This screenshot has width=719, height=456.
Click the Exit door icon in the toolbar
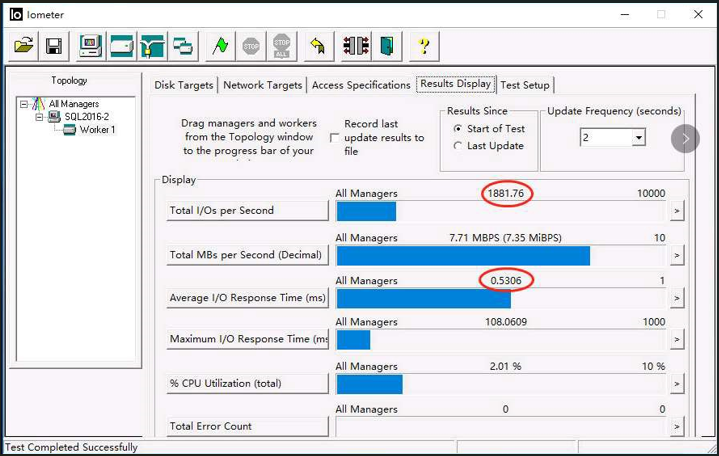(x=386, y=46)
